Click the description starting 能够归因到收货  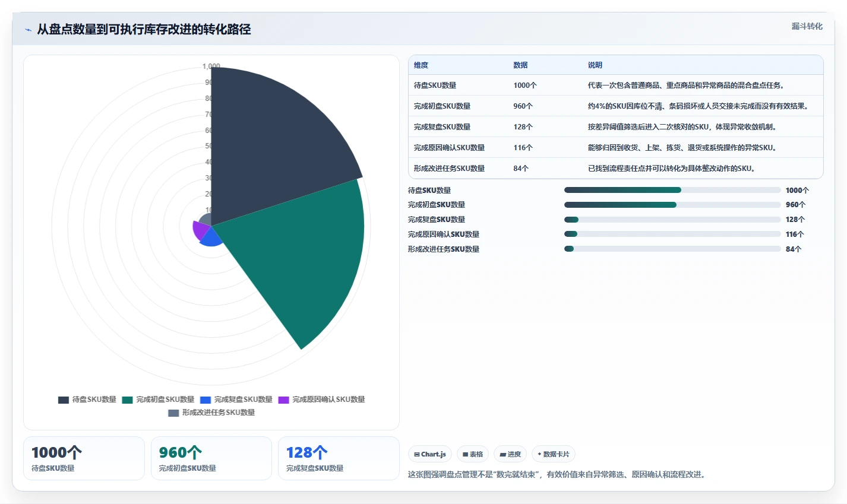click(x=682, y=148)
